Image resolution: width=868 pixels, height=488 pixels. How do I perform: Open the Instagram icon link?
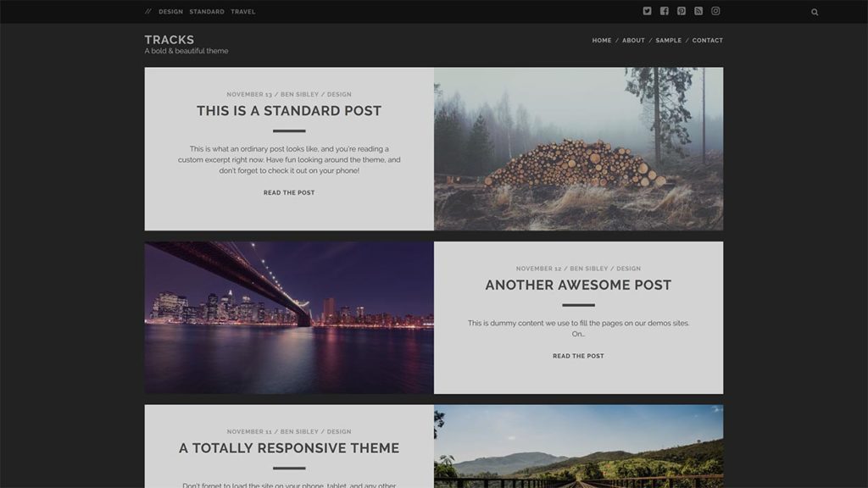(x=715, y=11)
